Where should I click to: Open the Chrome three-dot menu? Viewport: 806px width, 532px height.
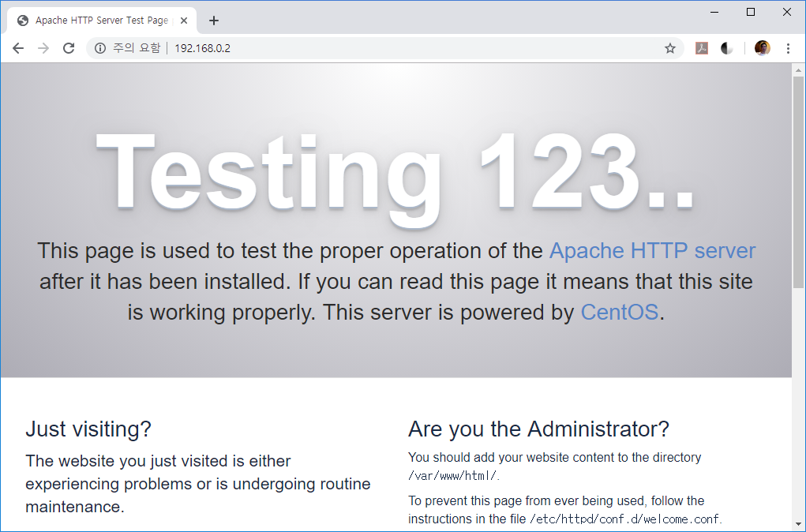(x=788, y=48)
